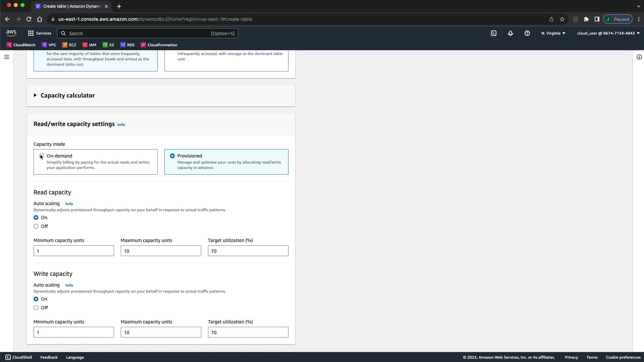This screenshot has height=362, width=644.
Task: Click the help question mark icon
Action: click(x=527, y=33)
